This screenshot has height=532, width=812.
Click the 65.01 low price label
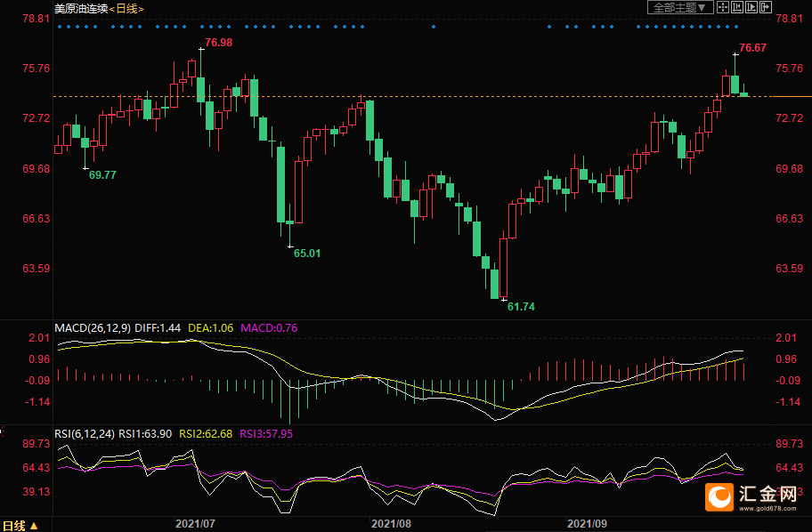(307, 254)
